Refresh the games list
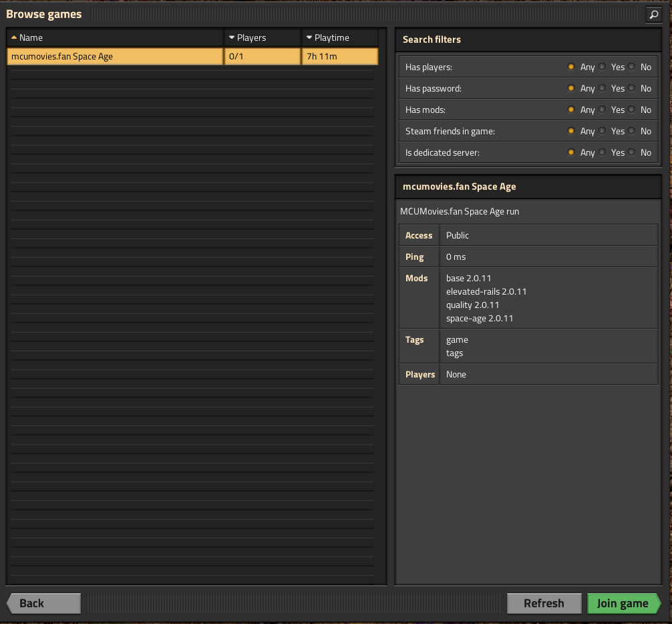672x624 pixels. [x=544, y=603]
